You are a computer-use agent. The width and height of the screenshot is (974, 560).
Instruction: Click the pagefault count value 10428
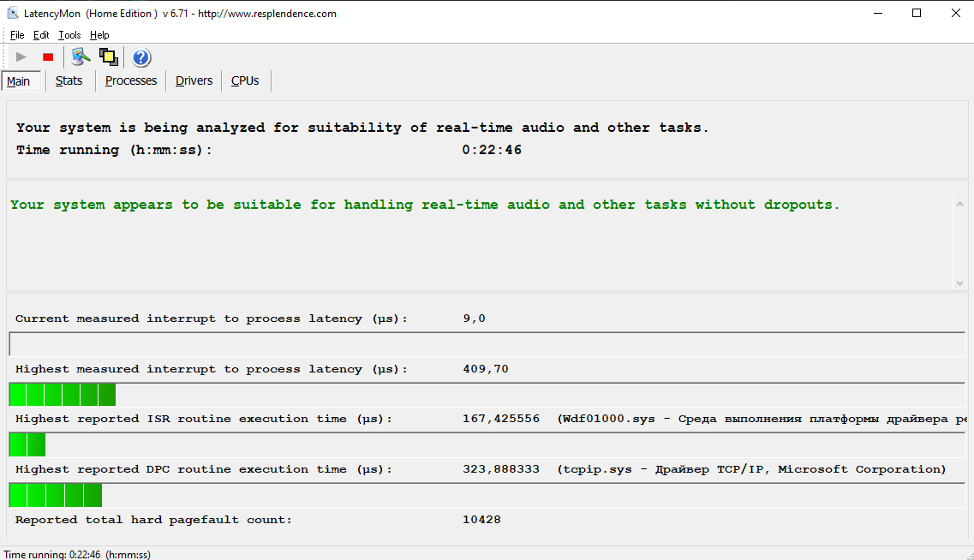481,520
